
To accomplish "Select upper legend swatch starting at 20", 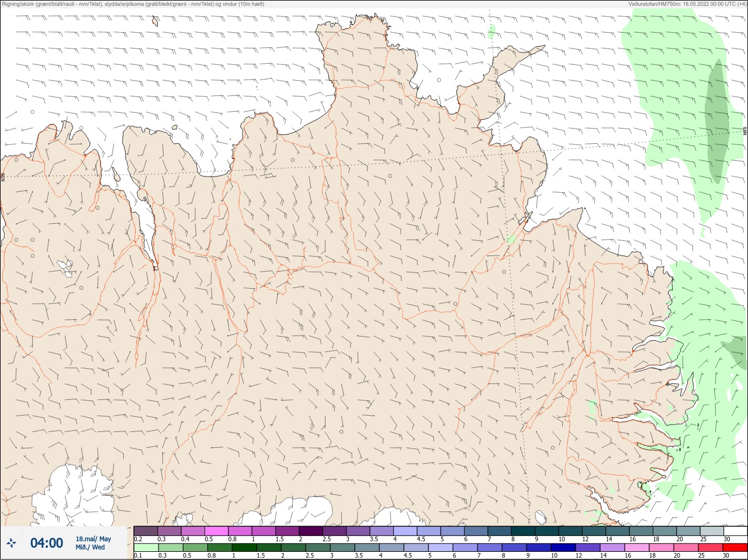I will point(688,531).
